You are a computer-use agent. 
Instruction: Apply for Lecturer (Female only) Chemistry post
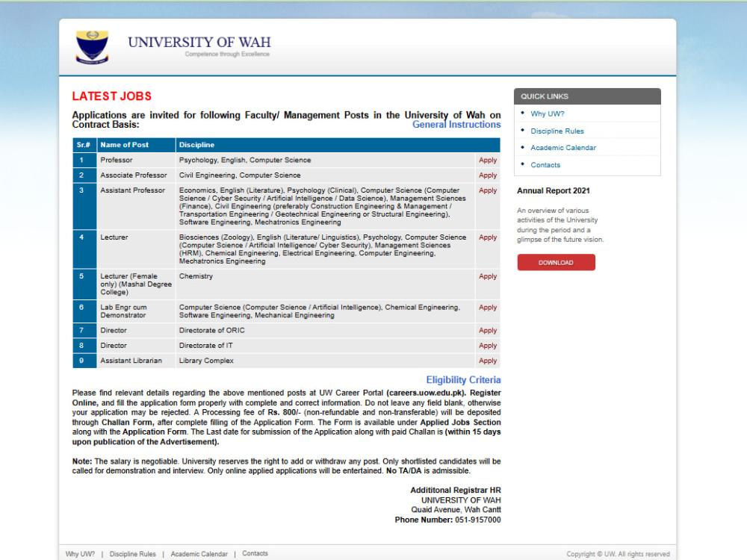tap(488, 276)
